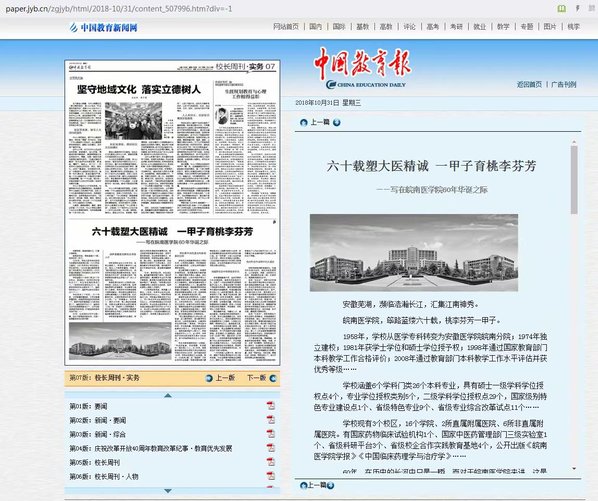Image resolution: width=598 pixels, height=501 pixels.
Task: Open PDF icon for 第06版 校长周刊·人物
Action: pyautogui.click(x=270, y=476)
